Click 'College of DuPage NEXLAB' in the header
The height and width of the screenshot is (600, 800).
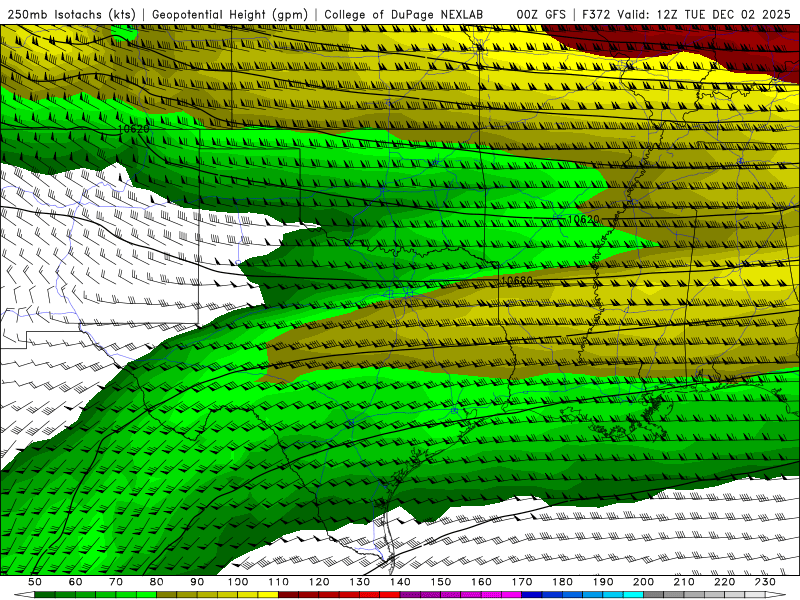tap(404, 14)
